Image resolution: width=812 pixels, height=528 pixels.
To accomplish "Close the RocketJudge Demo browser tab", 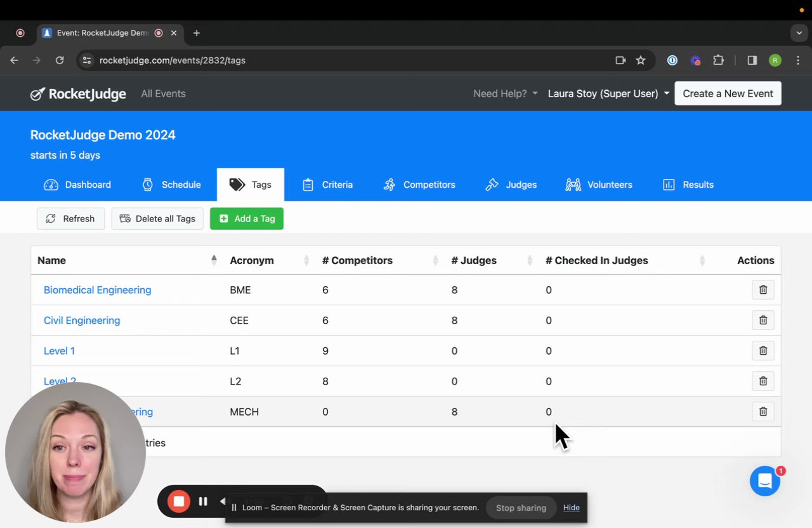I will click(174, 33).
